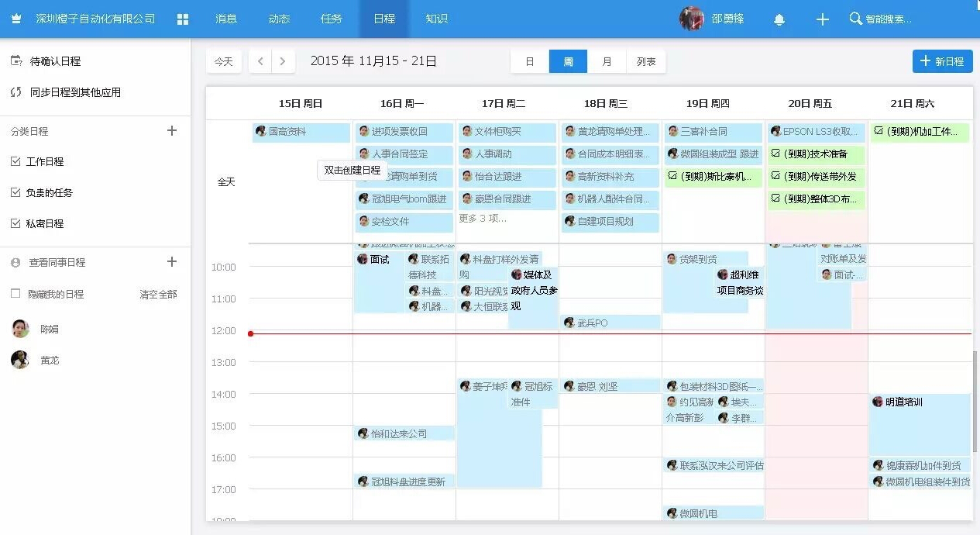Enable the 隐藏我的日程 checkbox
Image resolution: width=980 pixels, height=535 pixels.
tap(15, 294)
